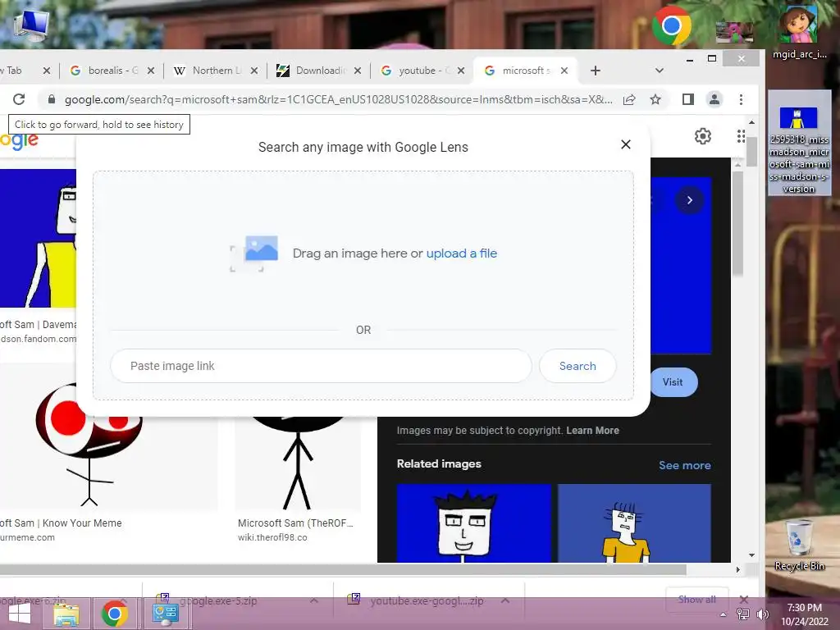Expand youtube.exe-googl zip download options

[x=505, y=601]
